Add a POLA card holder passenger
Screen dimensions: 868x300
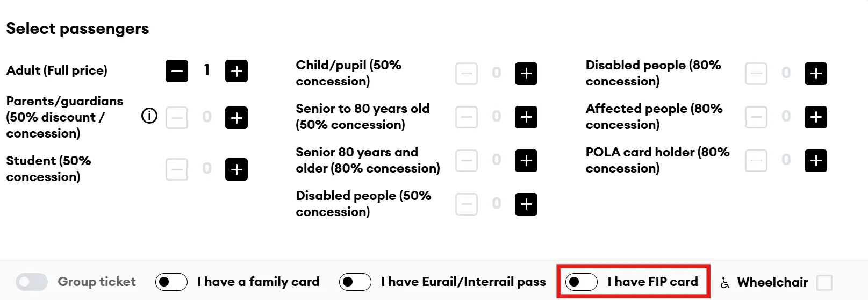(816, 161)
